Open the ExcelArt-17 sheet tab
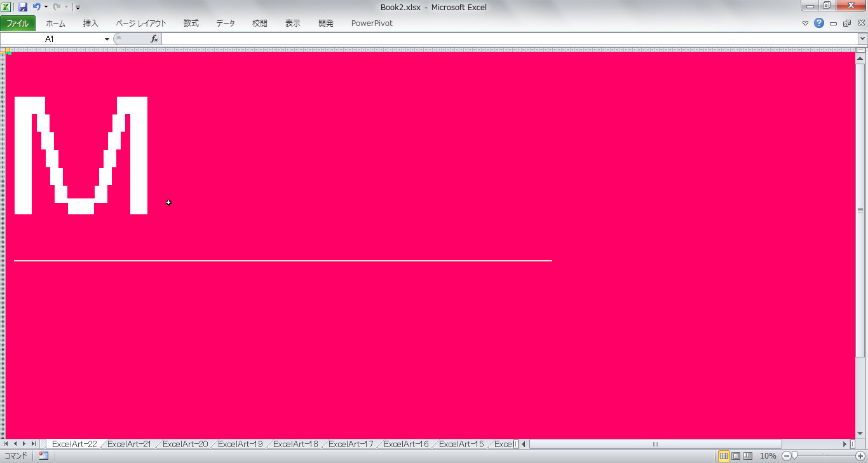Screen dimensions: 868x463 tap(351, 444)
